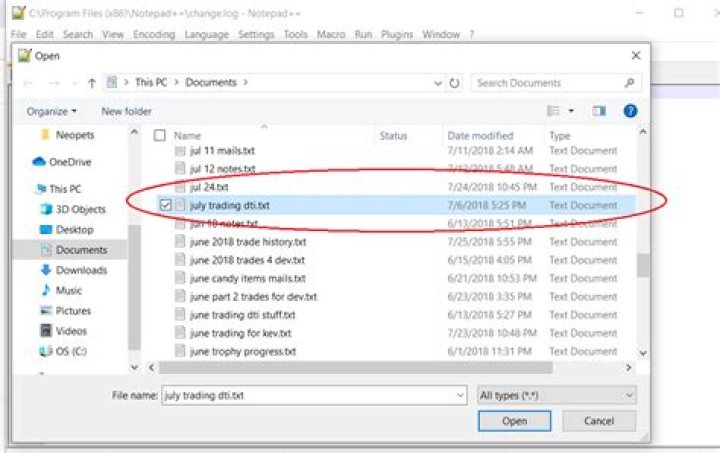Screen dimensions: 720x453
Task: Open Music in the sidebar
Action: coord(61,290)
